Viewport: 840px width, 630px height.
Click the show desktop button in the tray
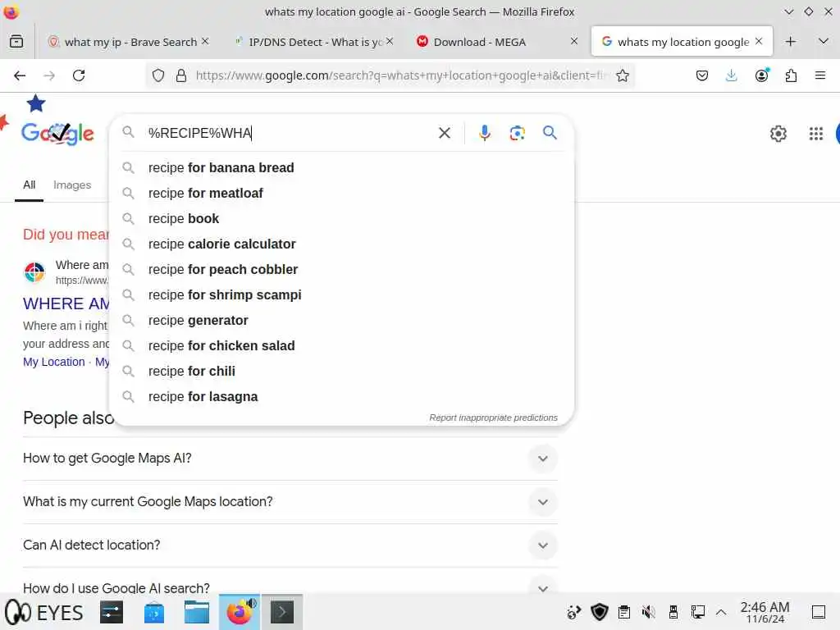tap(818, 612)
